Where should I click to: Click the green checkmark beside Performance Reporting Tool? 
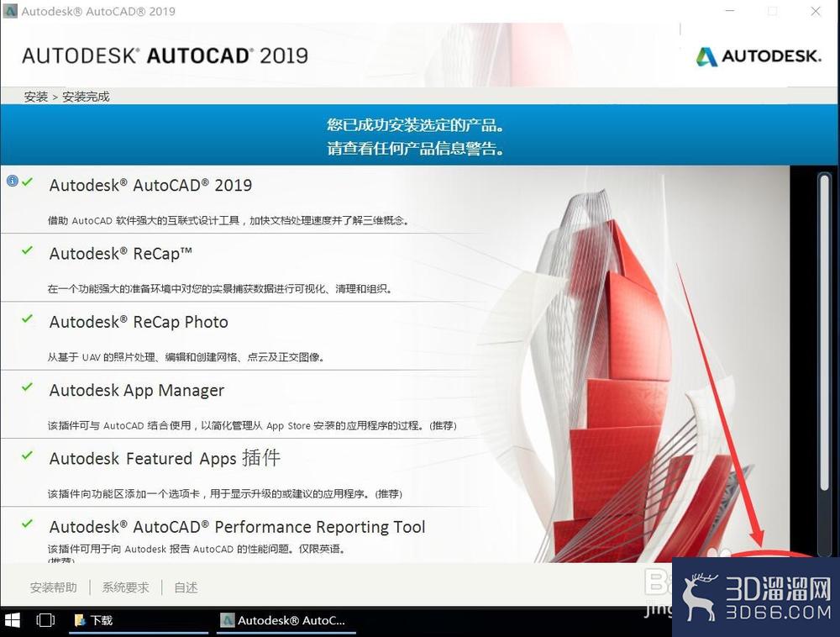point(27,524)
